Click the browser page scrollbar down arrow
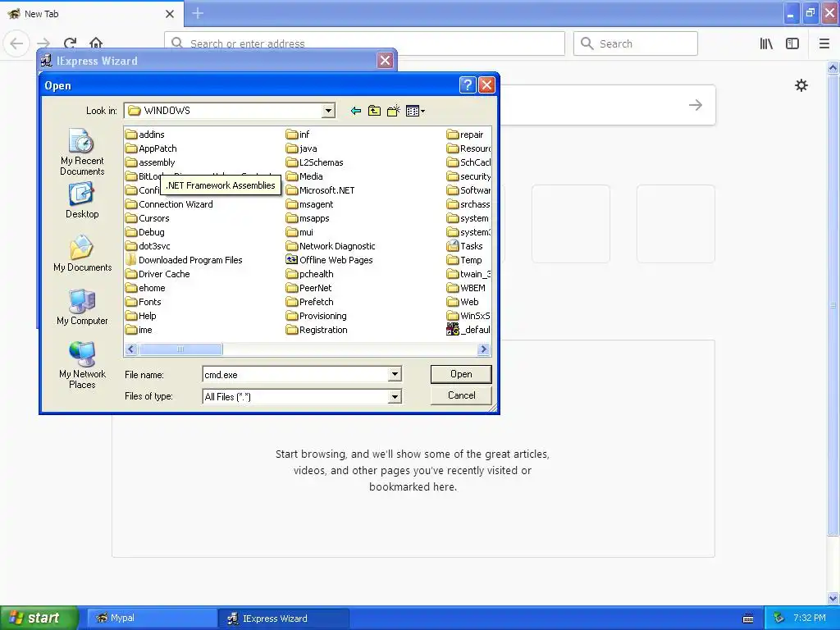Screen dimensions: 840x630 pos(833,598)
